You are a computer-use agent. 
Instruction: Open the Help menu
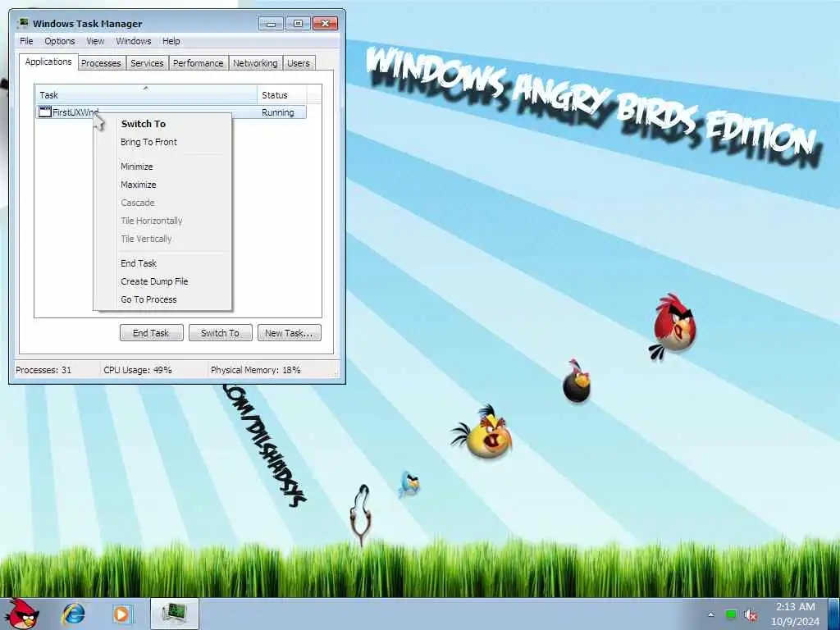pos(171,41)
